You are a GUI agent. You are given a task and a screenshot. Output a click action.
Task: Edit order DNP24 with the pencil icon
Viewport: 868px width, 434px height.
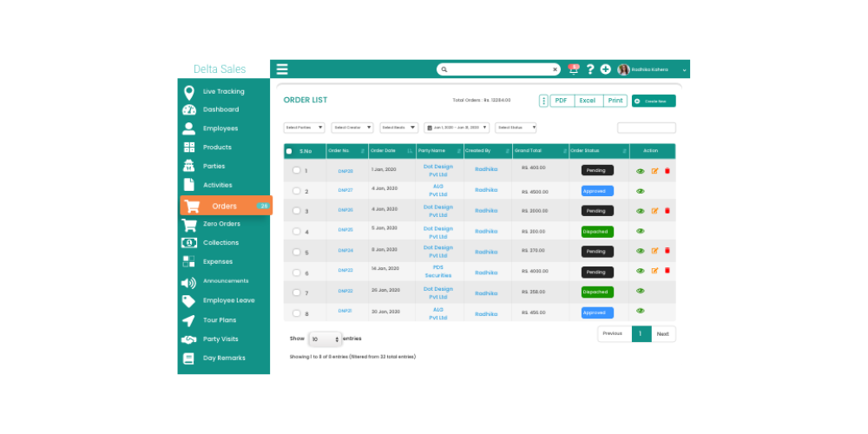[654, 251]
